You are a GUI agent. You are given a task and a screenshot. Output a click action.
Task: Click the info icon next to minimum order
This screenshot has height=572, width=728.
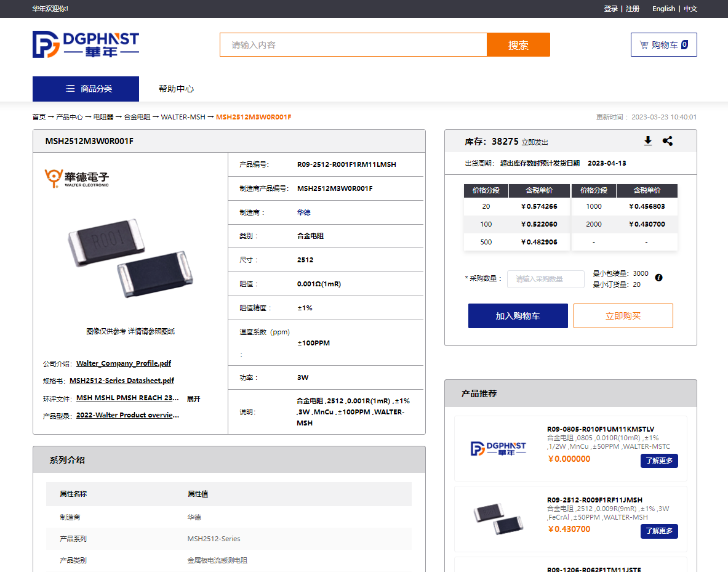(658, 278)
